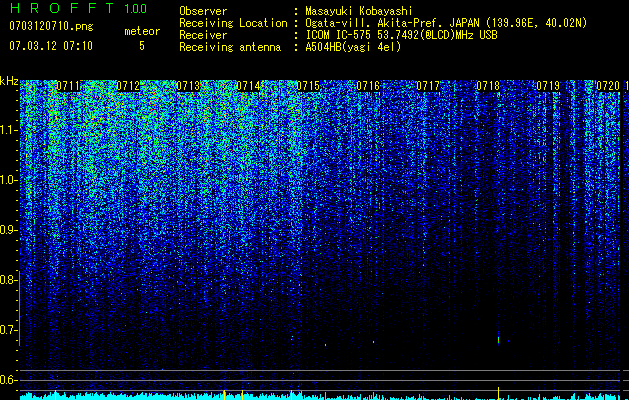Click the Observer label
Screen dimensions: 629x400
point(203,11)
